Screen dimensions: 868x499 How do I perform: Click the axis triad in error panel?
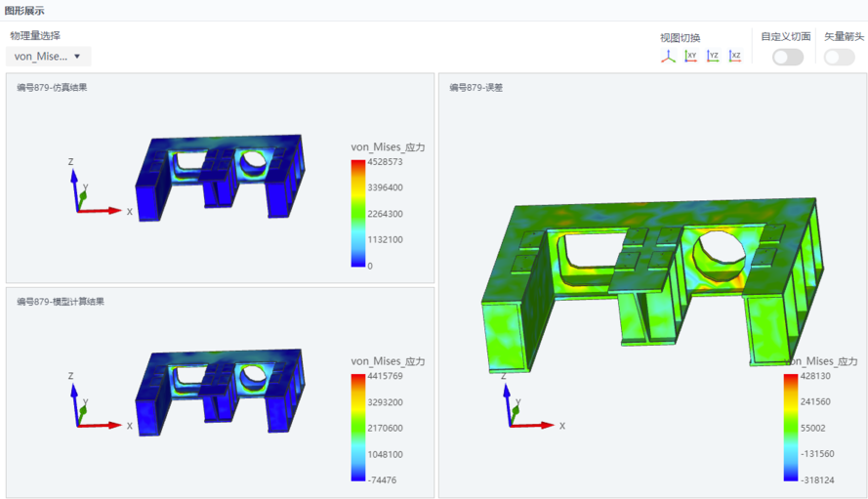532,402
